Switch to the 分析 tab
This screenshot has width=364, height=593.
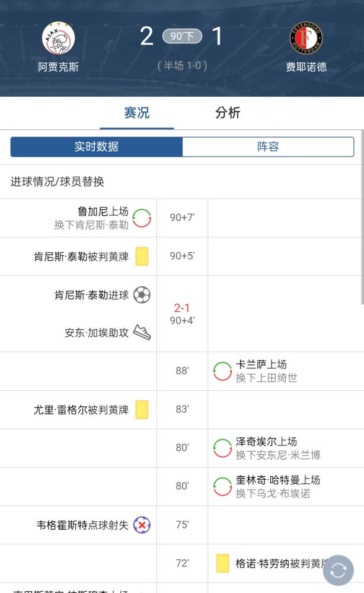(x=228, y=113)
